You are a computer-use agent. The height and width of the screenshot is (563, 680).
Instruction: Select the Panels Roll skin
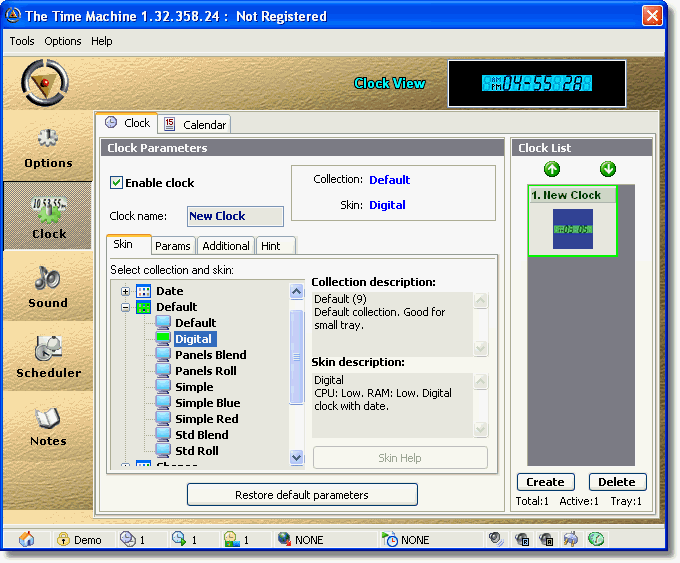pyautogui.click(x=206, y=371)
